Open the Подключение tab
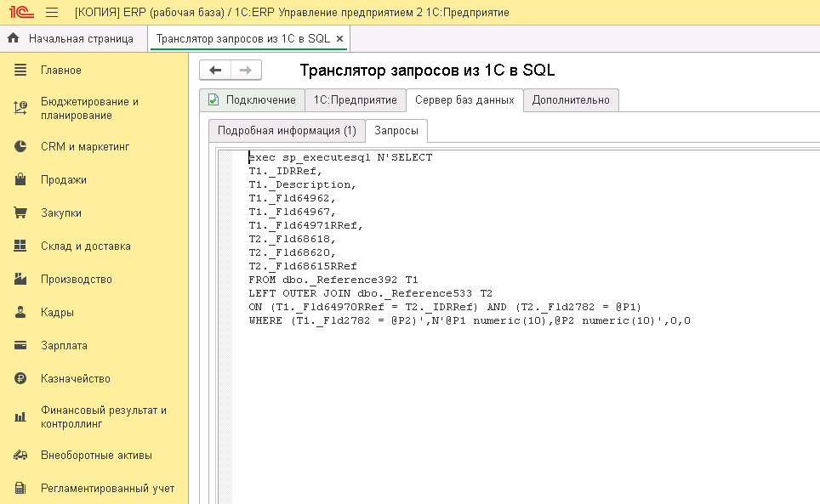Viewport: 820px width, 504px height. [252, 99]
